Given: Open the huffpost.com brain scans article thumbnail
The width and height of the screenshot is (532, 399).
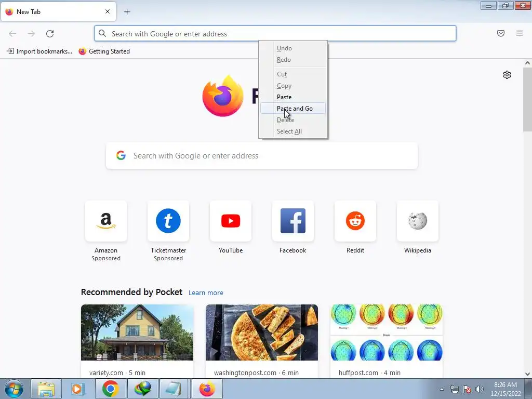Looking at the screenshot, I should (x=387, y=332).
